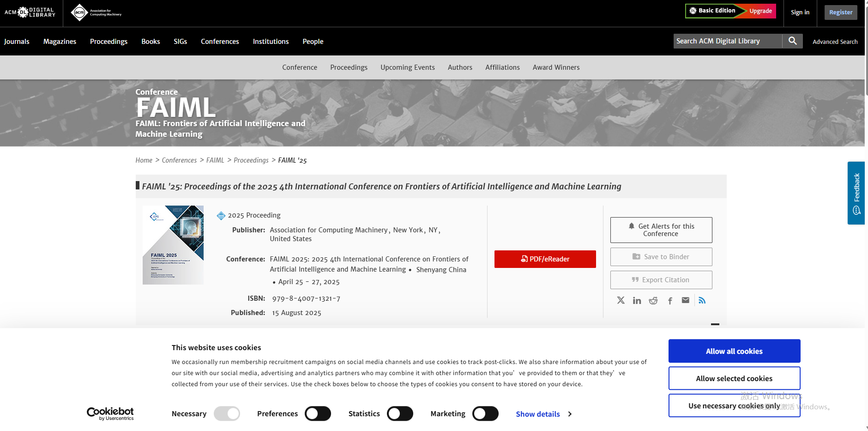Expand Show details for cookies
This screenshot has width=868, height=431.
[x=543, y=414]
